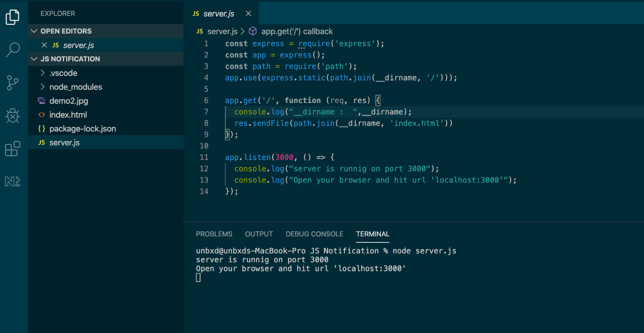Click terminal output 'server is runnig on port 3000'
644x333 pixels.
point(262,259)
